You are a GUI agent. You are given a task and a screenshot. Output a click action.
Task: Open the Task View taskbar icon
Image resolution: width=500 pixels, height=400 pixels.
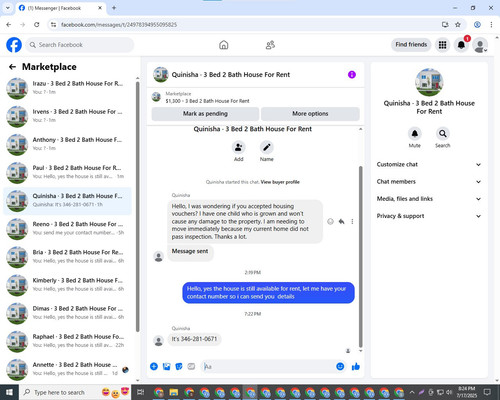pyautogui.click(x=141, y=392)
